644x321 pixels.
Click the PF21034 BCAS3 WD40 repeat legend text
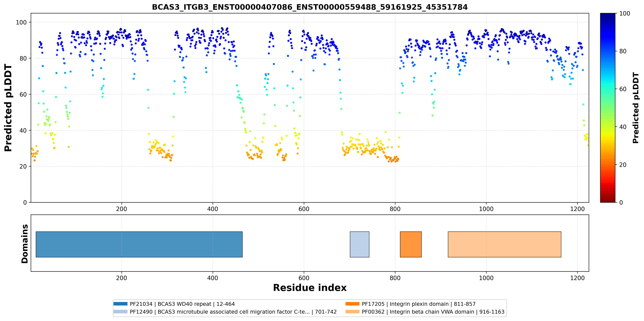coord(182,304)
